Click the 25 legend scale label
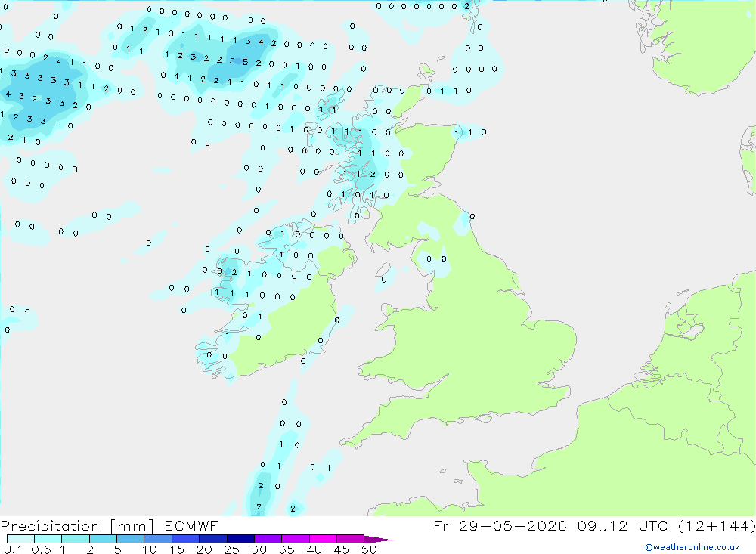Viewport: 756px width, 554px height. point(232,549)
